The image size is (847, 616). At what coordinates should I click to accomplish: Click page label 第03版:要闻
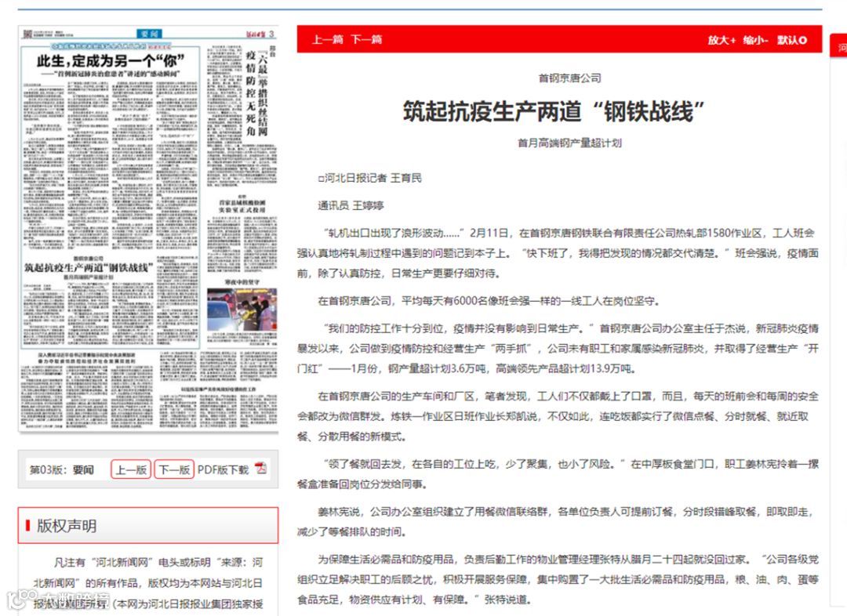62,469
